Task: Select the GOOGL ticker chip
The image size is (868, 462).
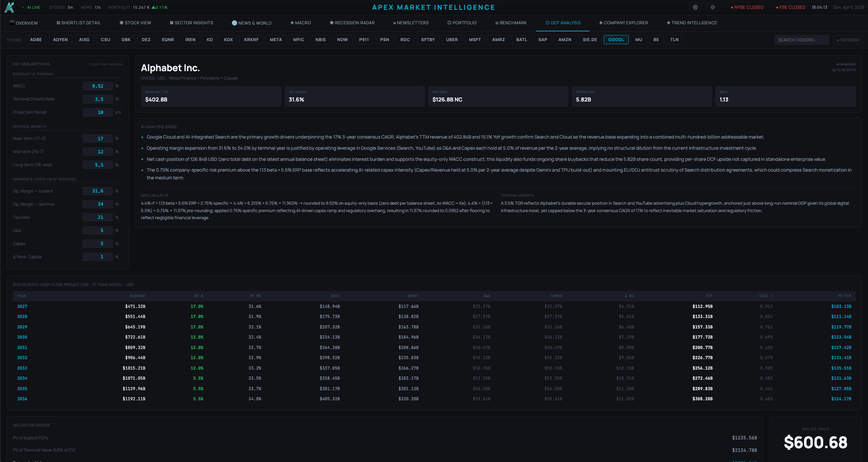Action: pos(616,39)
